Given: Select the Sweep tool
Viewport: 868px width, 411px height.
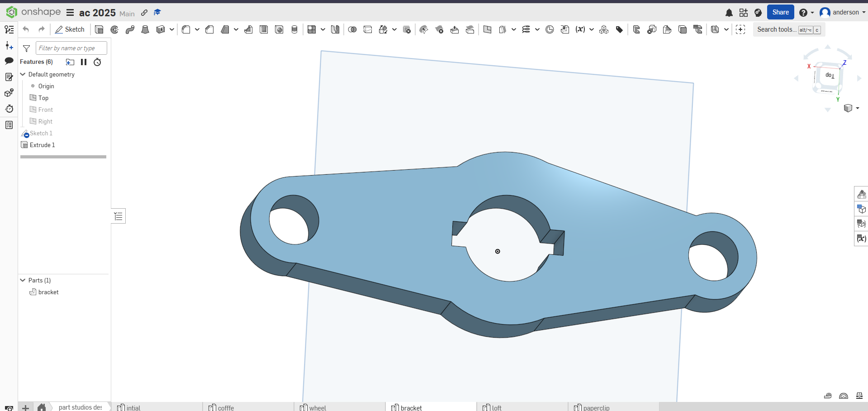Looking at the screenshot, I should pos(130,30).
